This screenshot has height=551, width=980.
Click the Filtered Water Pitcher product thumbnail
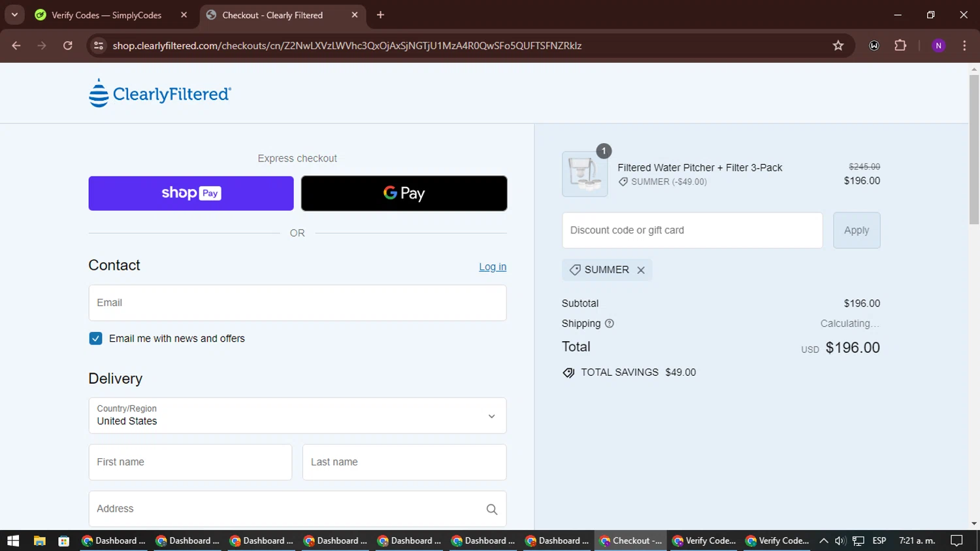point(585,174)
